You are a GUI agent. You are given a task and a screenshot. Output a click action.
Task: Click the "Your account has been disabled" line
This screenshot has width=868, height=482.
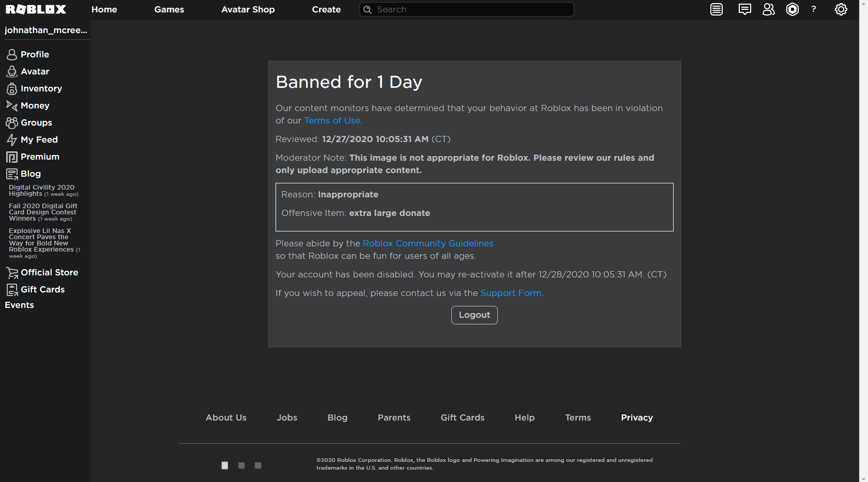click(471, 274)
